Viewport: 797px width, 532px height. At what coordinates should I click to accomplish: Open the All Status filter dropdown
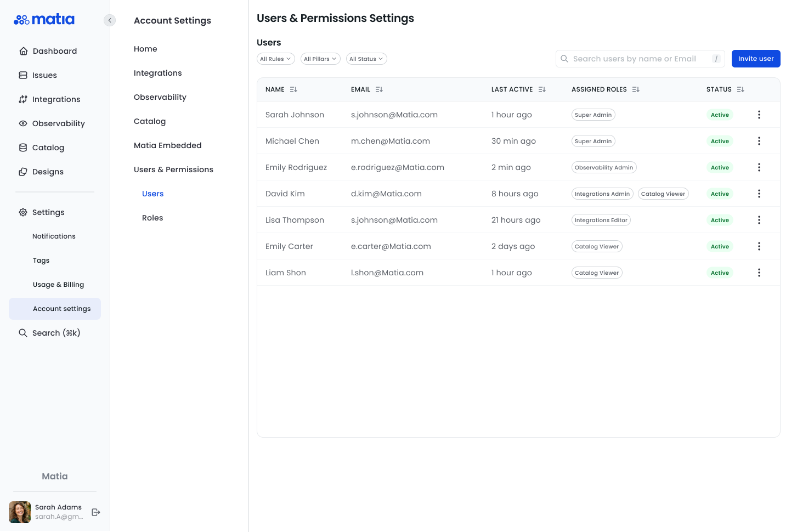pyautogui.click(x=366, y=59)
